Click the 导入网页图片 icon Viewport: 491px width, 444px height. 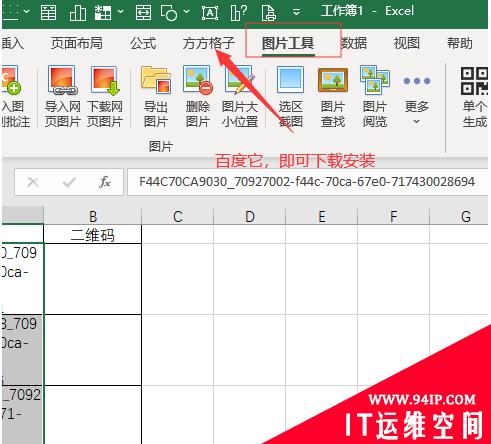[62, 80]
